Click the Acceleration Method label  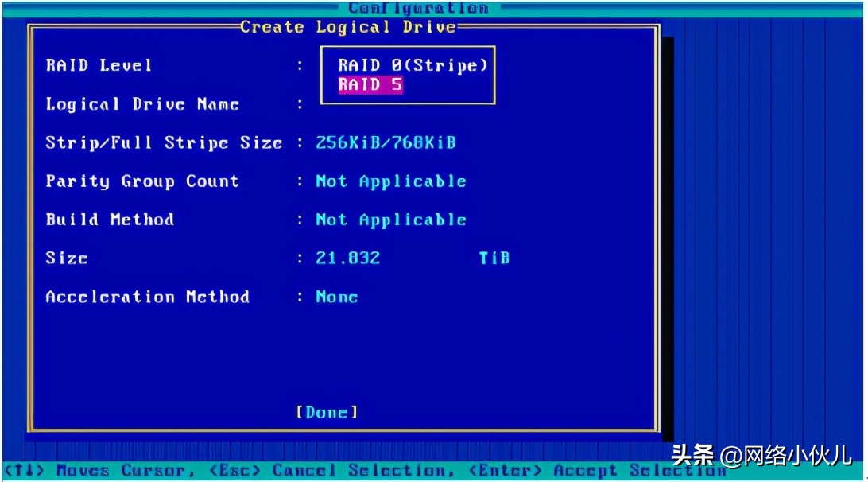pos(147,297)
